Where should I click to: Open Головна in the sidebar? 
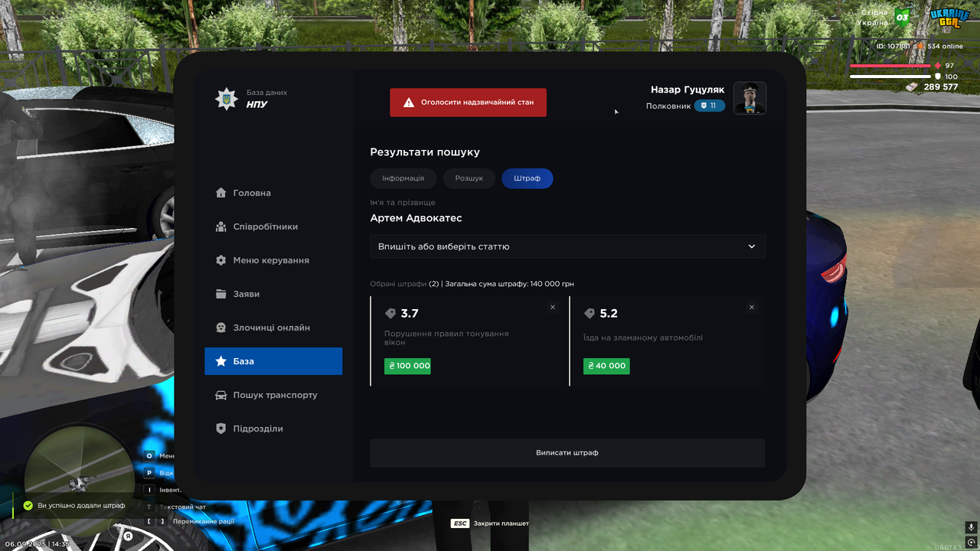pyautogui.click(x=273, y=193)
